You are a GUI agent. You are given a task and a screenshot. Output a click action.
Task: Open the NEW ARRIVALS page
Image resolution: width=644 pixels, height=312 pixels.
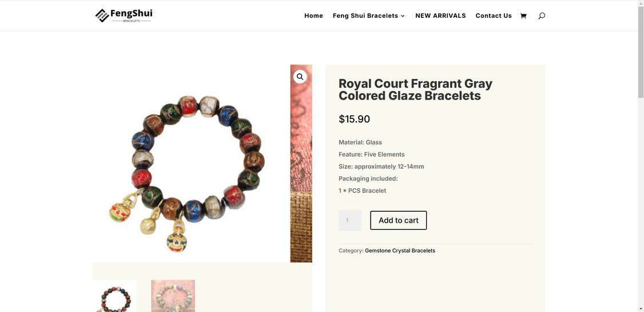tap(440, 15)
